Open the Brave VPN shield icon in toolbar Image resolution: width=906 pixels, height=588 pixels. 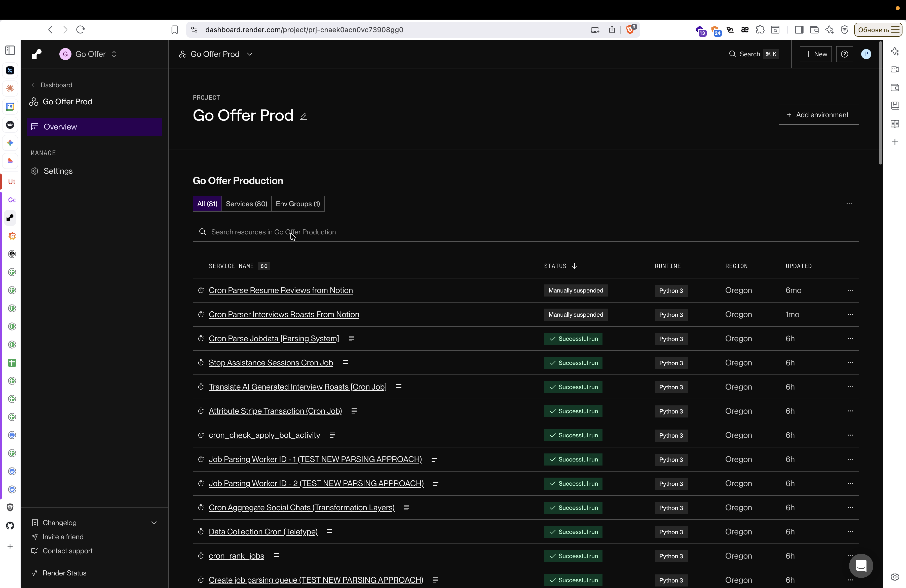(x=845, y=30)
